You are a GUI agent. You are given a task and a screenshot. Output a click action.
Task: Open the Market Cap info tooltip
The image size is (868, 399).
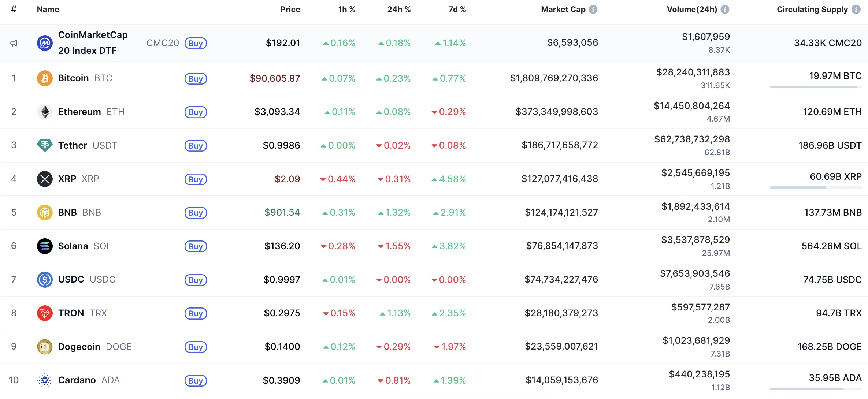click(x=593, y=9)
